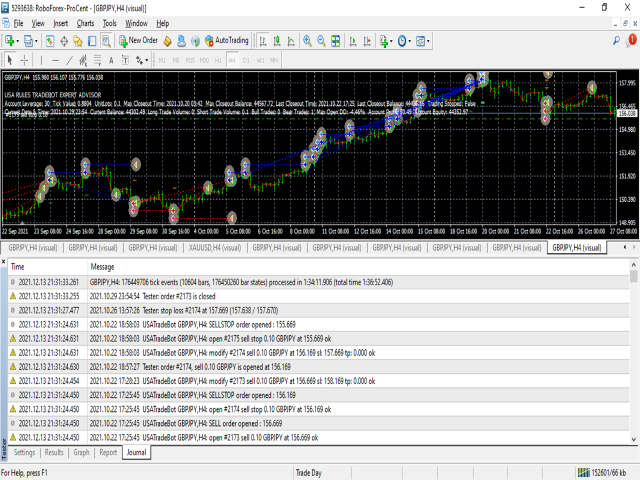Open the New Chart icon

coord(10,41)
